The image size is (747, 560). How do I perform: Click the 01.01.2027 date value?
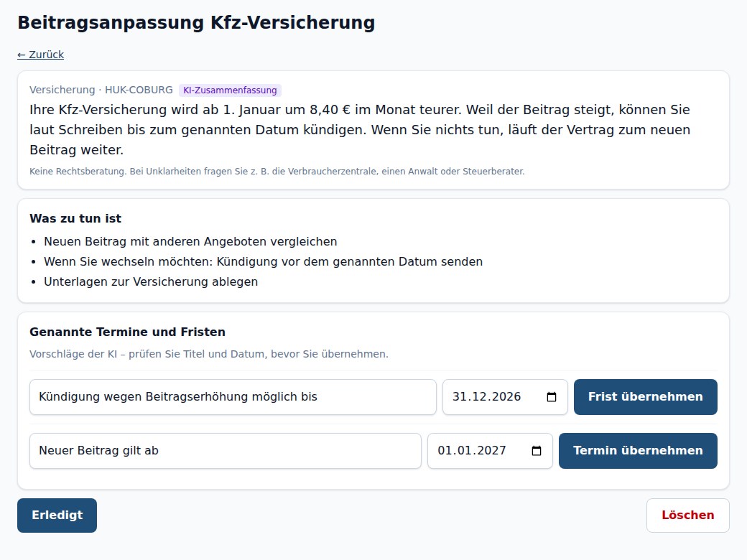(x=472, y=450)
